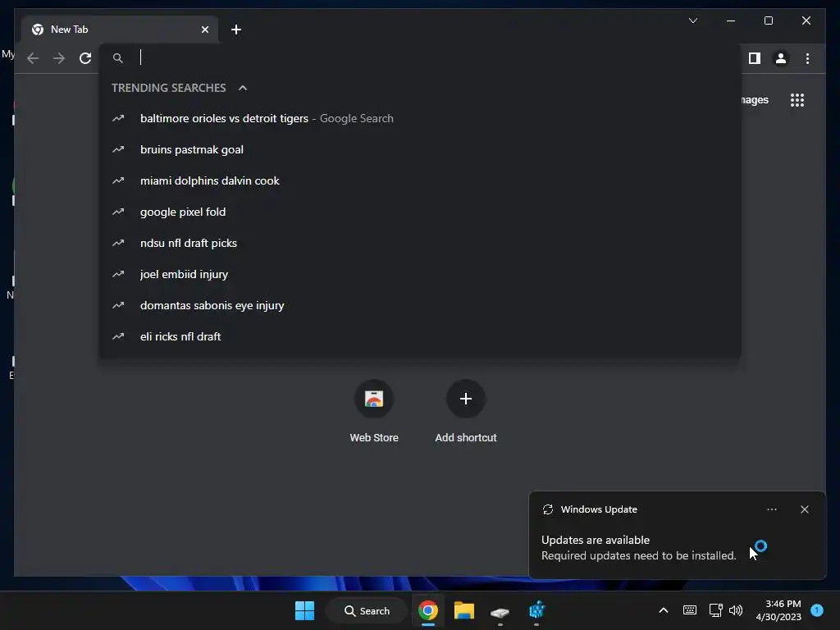The height and width of the screenshot is (630, 840).
Task: Open the Chrome profile avatar menu
Action: [781, 58]
